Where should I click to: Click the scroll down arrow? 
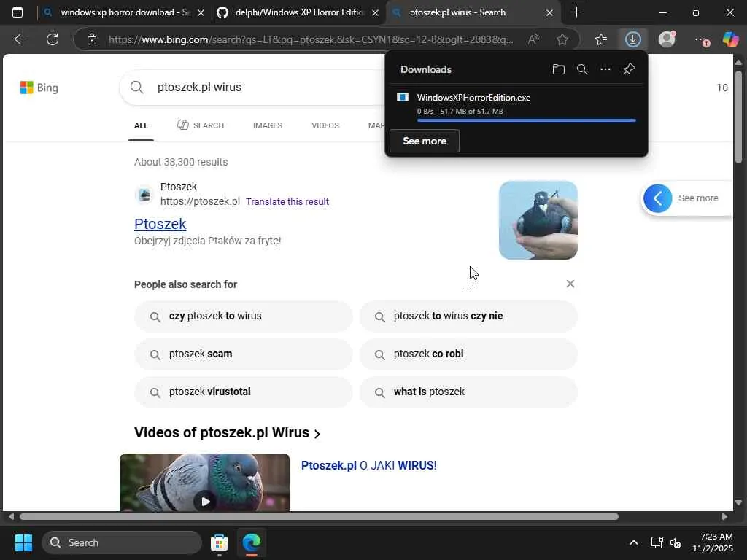[x=738, y=502]
